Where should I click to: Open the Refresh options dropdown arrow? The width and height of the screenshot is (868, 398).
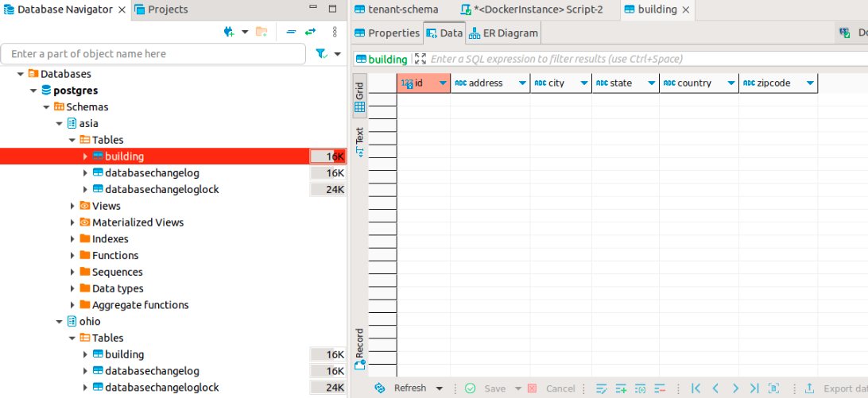[440, 388]
